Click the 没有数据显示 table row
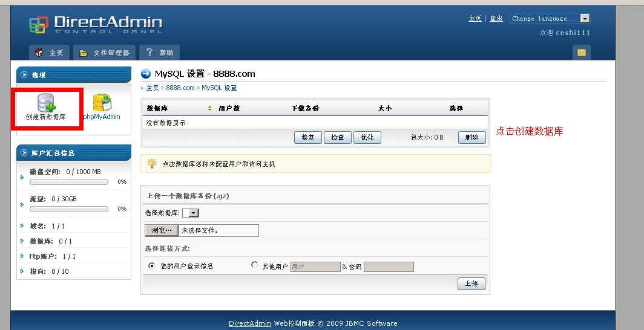Viewport: 644px width, 330px height. click(x=315, y=123)
